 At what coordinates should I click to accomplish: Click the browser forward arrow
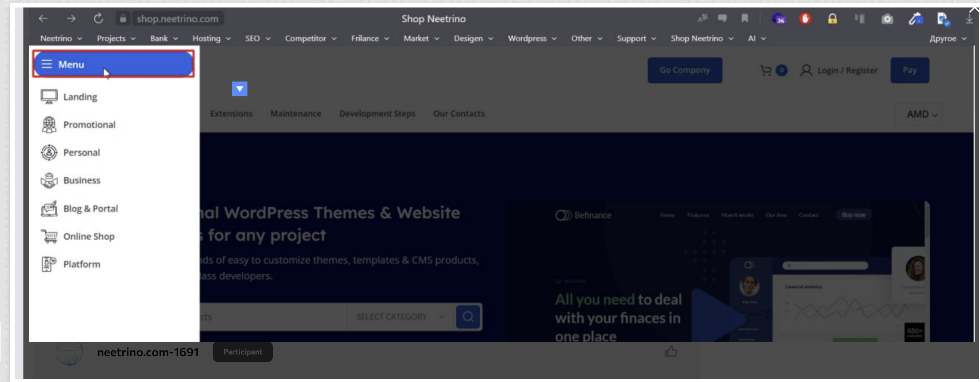71,18
